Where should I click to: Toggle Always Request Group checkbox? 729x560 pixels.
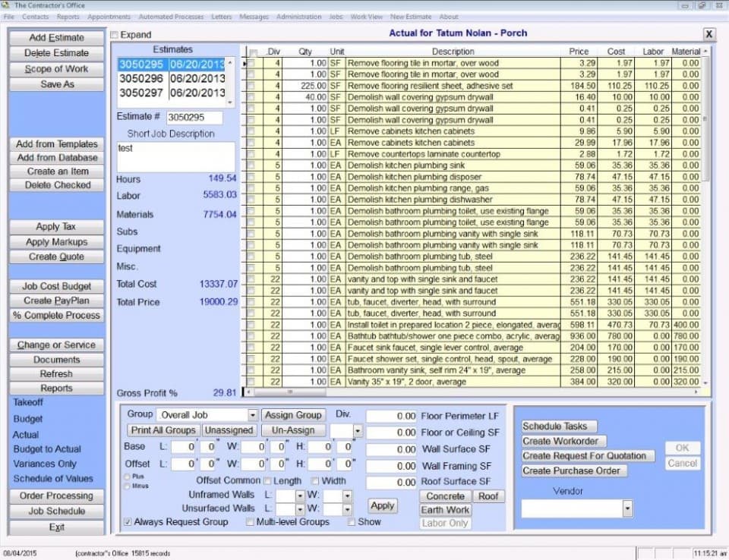coord(128,522)
